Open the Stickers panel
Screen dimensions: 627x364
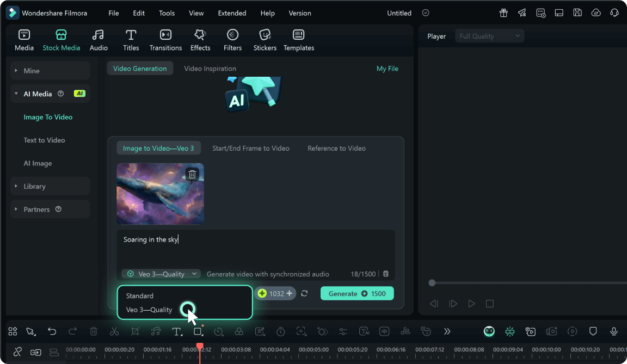pyautogui.click(x=265, y=40)
